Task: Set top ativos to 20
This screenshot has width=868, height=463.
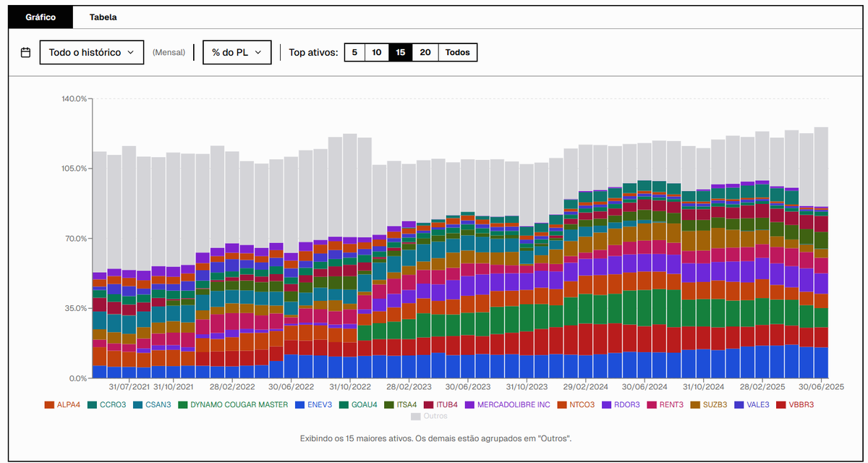Action: tap(425, 52)
